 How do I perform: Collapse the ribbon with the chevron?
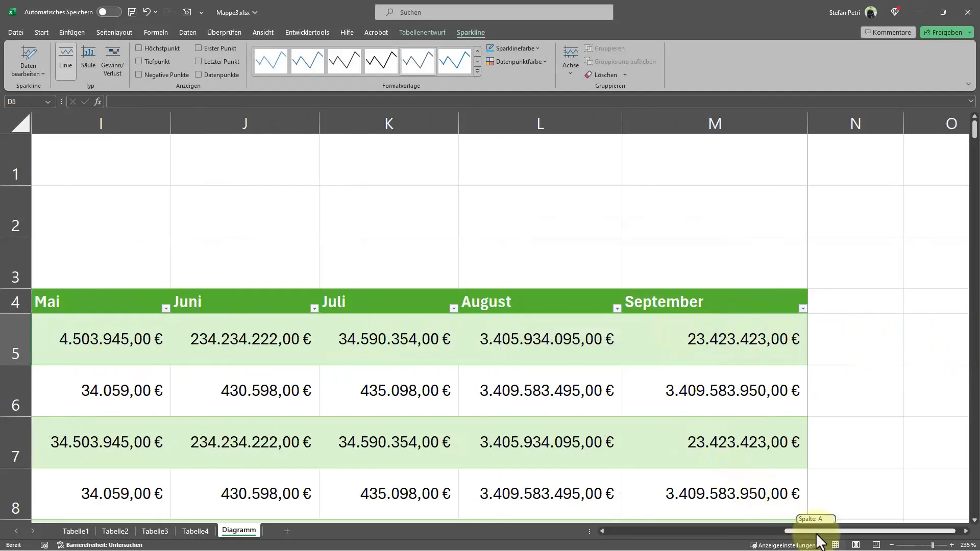tap(968, 84)
